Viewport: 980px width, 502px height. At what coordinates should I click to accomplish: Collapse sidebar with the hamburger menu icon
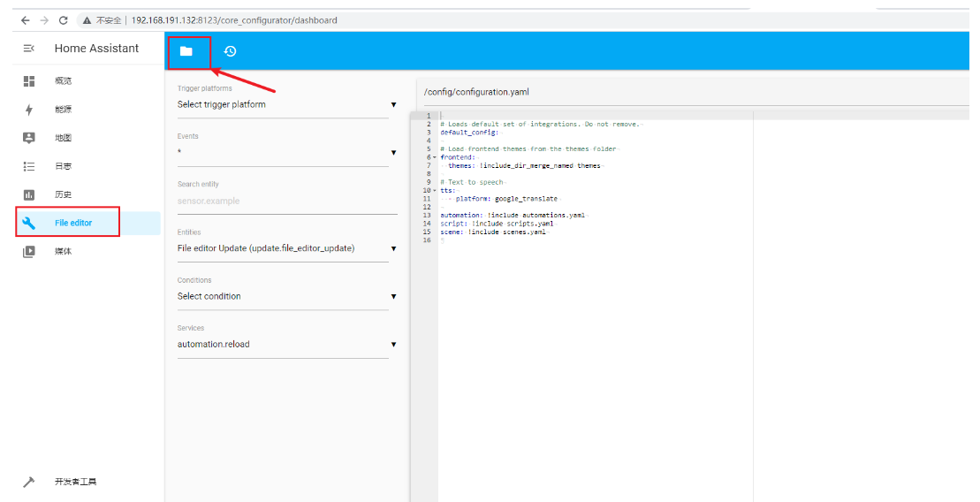tap(29, 48)
